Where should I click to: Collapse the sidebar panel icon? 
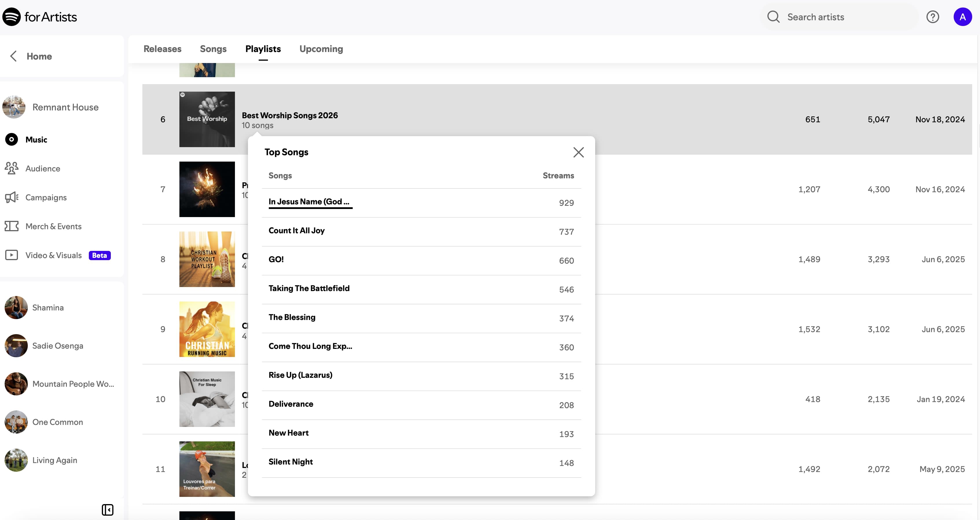pos(108,509)
